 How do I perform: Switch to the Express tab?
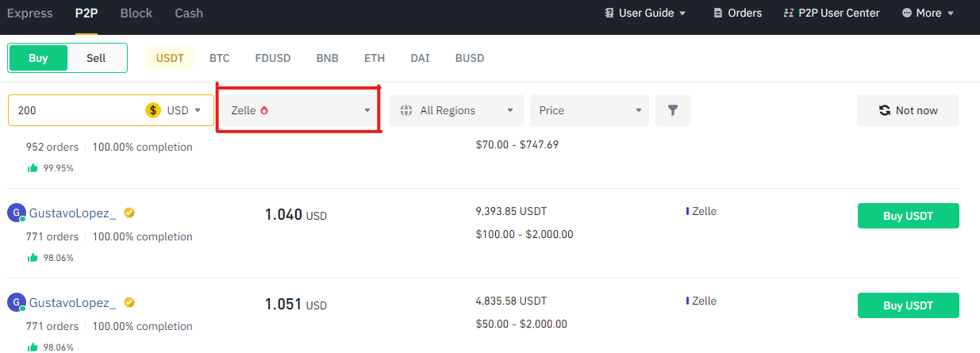(x=30, y=13)
